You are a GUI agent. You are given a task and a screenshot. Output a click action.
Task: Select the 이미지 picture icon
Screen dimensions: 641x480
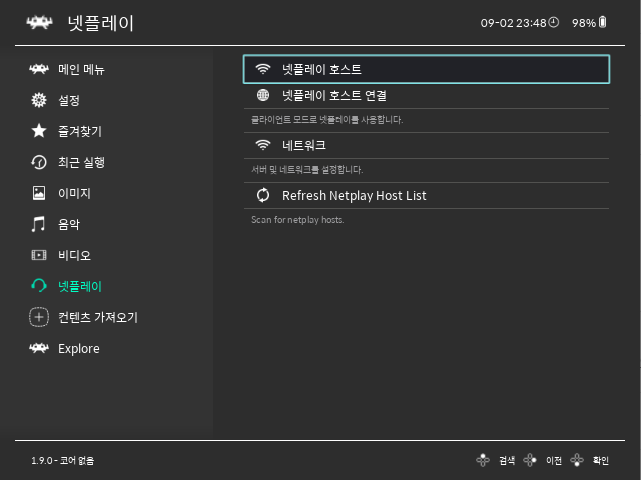(39, 193)
